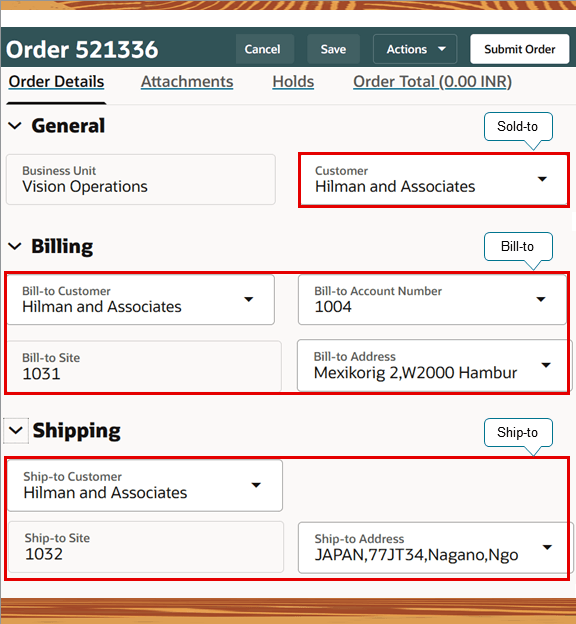Collapse the Shipping section

16,431
